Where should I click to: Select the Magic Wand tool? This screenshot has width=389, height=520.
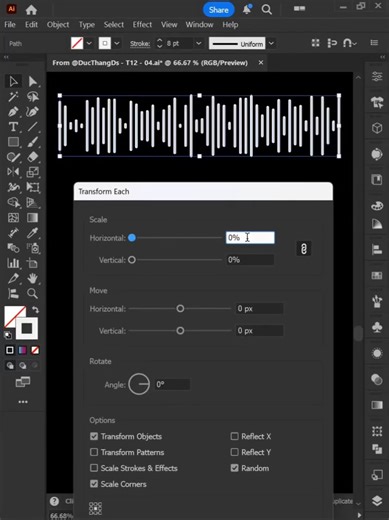point(13,97)
